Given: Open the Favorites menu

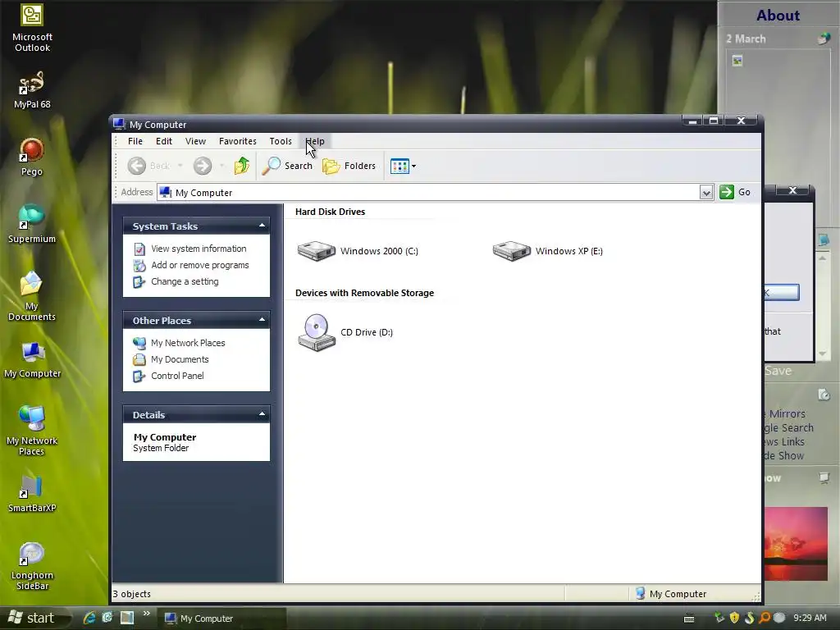Looking at the screenshot, I should 237,141.
